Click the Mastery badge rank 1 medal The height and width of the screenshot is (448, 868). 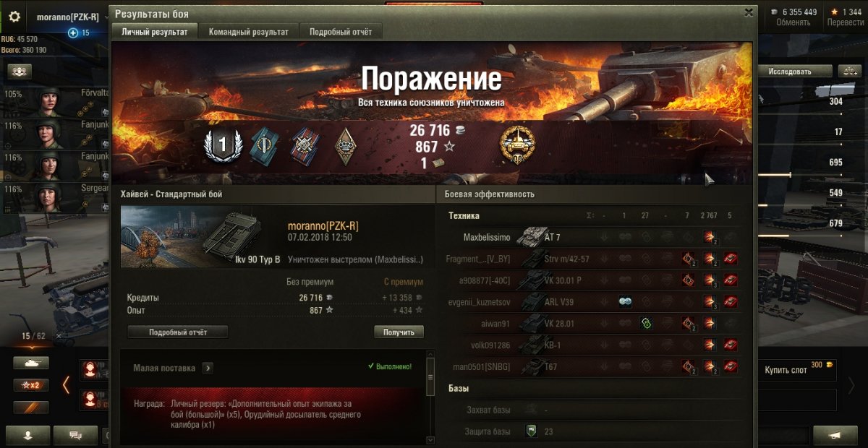222,145
